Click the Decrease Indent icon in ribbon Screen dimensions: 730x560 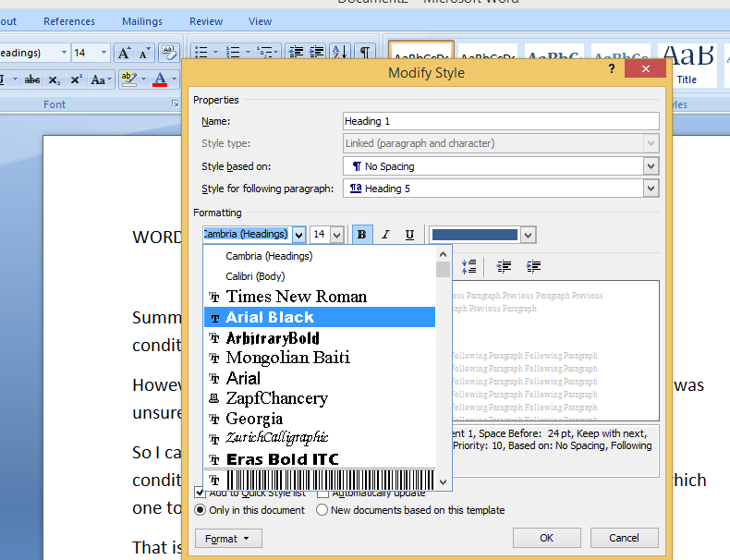(296, 52)
